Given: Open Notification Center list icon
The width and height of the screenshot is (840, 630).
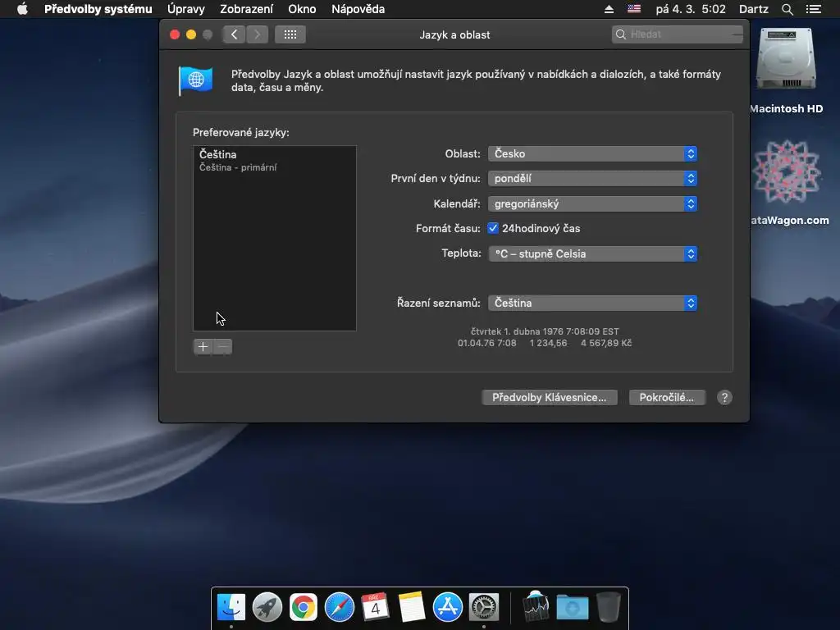Looking at the screenshot, I should [x=813, y=9].
